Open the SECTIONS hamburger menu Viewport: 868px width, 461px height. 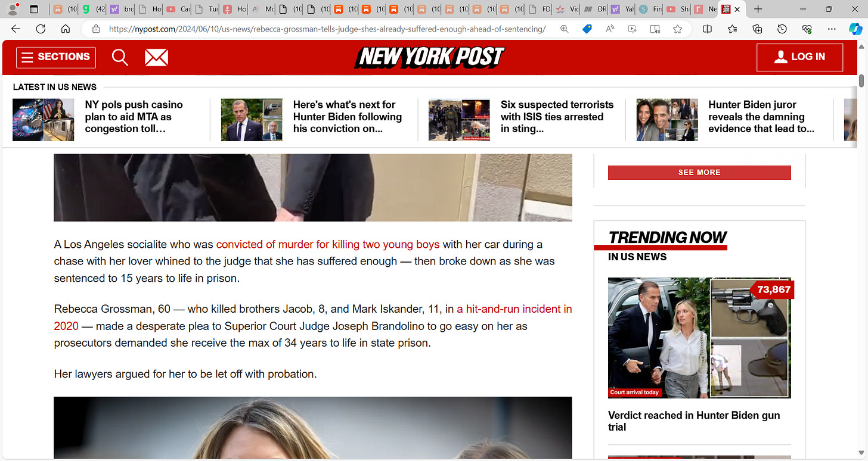[x=56, y=57]
